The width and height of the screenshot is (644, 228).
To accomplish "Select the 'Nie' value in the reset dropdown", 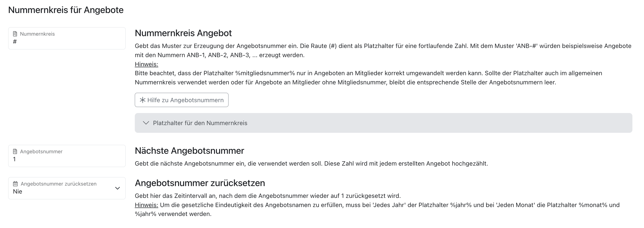I will coord(18,192).
